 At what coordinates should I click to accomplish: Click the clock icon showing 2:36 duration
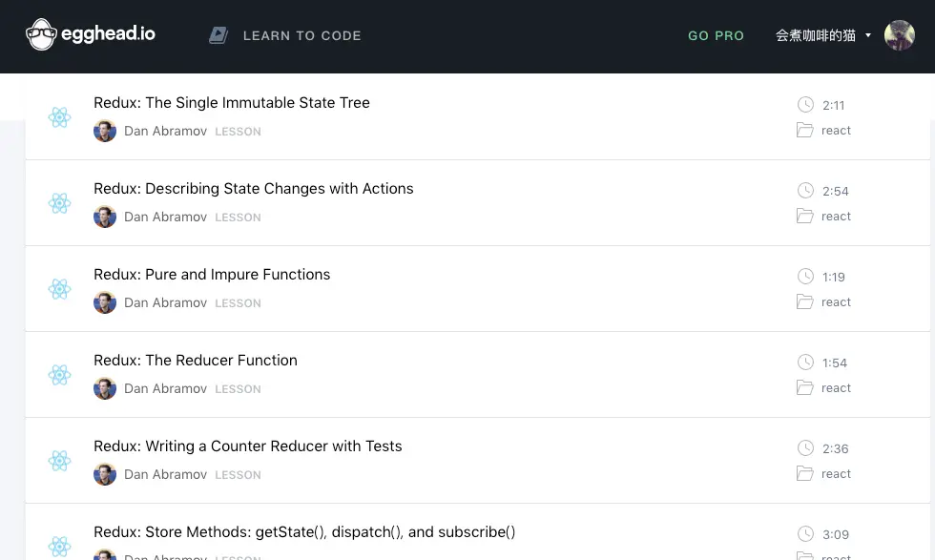[804, 448]
